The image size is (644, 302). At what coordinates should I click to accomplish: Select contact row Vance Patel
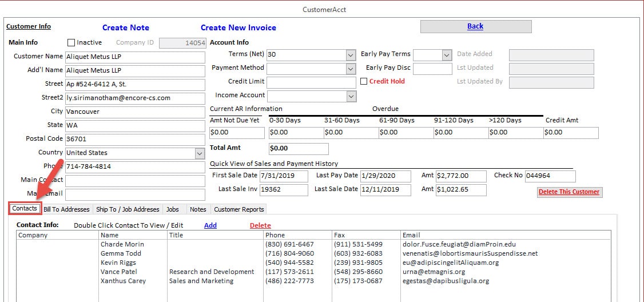(313, 272)
